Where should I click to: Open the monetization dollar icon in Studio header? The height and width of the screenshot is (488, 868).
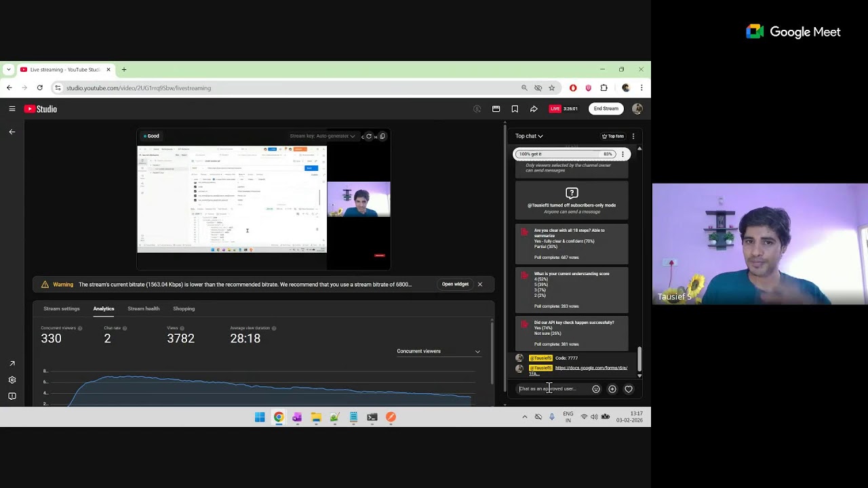coord(477,108)
